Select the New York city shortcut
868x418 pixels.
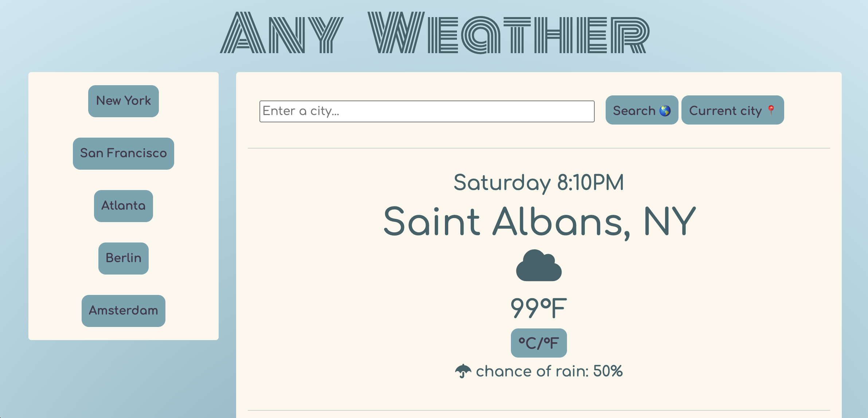click(x=123, y=101)
